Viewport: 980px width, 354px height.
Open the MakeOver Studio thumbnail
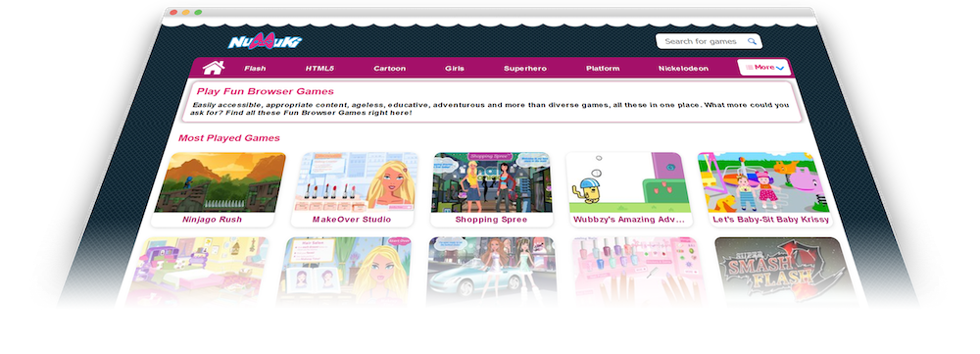click(356, 182)
